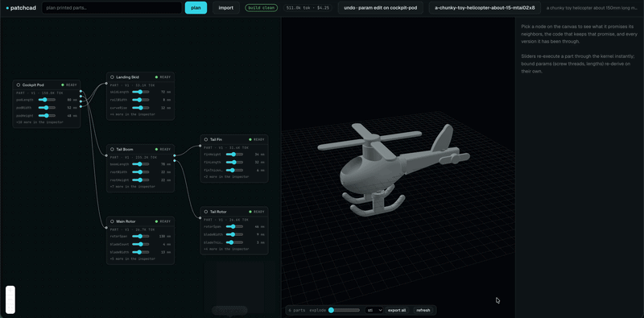Click the patchcad logo dot
Image resolution: width=644 pixels, height=318 pixels.
pos(7,8)
